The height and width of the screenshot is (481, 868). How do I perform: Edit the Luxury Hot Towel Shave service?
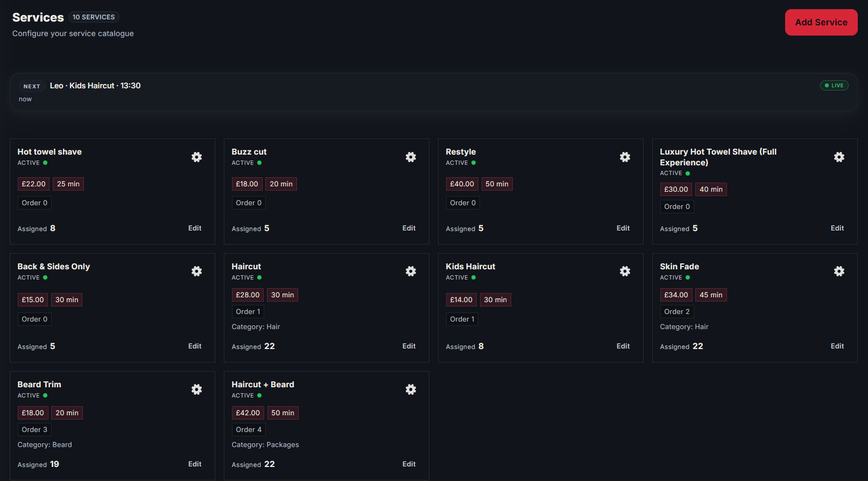tap(837, 228)
